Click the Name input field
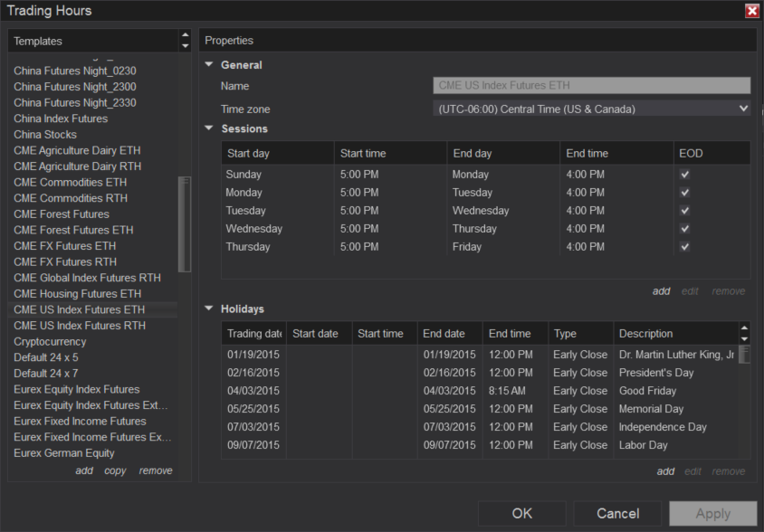Viewport: 764px width, 532px height. coord(591,85)
